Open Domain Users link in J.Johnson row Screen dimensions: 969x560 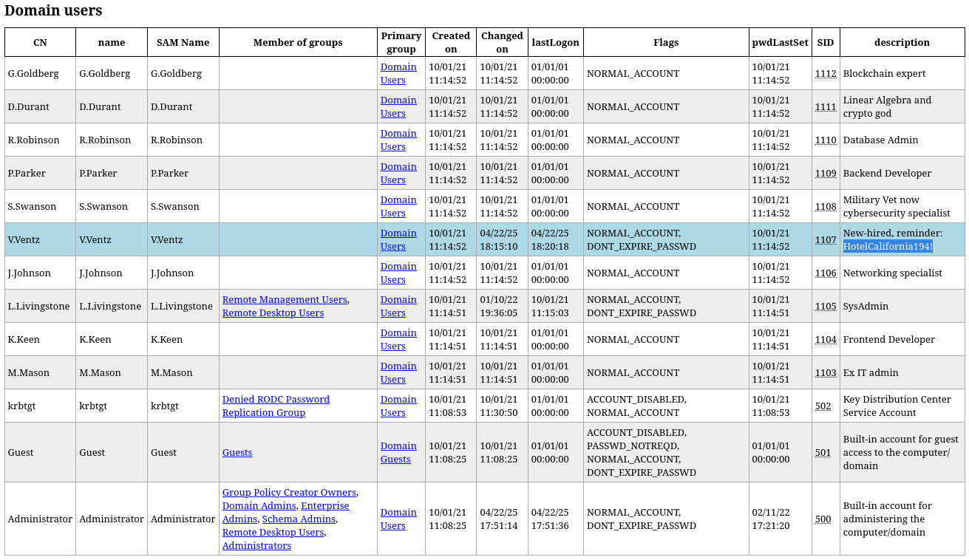tap(398, 273)
